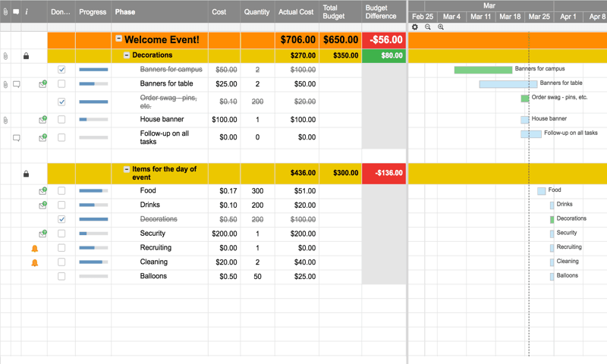Image resolution: width=607 pixels, height=364 pixels.
Task: Open attachment on House banner row
Action: point(5,120)
